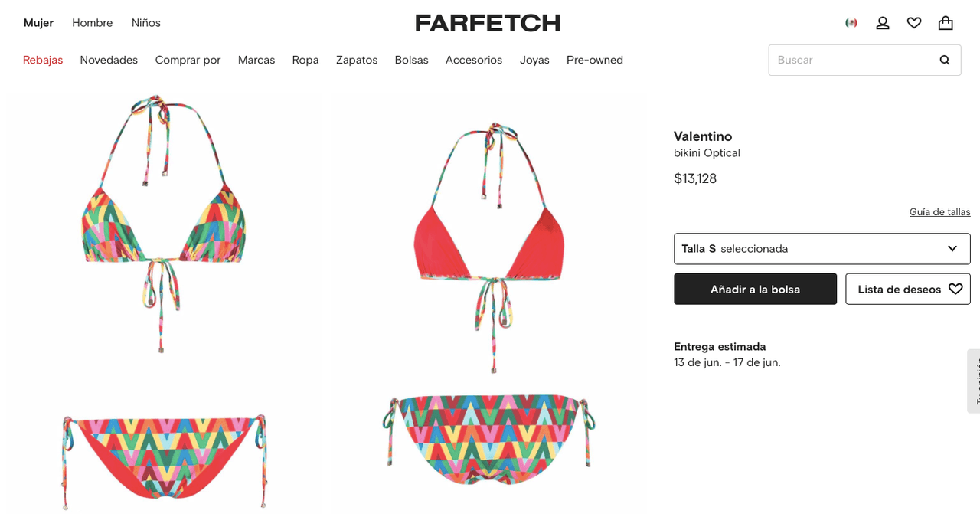The width and height of the screenshot is (980, 517).
Task: Open the user account icon
Action: (x=883, y=23)
